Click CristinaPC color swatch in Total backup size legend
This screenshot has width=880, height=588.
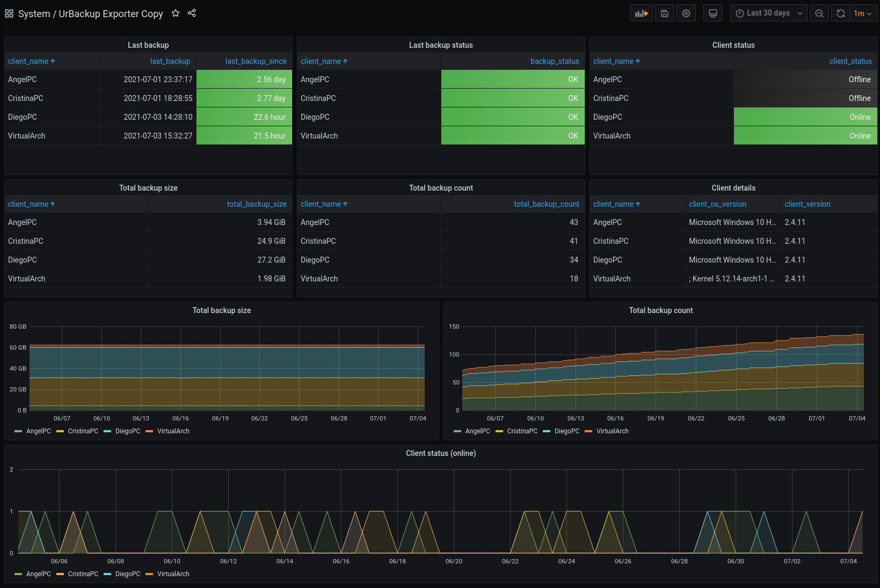[60, 431]
